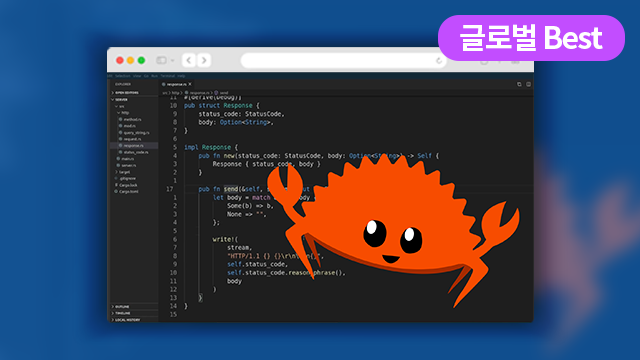Close the response.rs editor tab
The image size is (640, 360).
[x=190, y=84]
